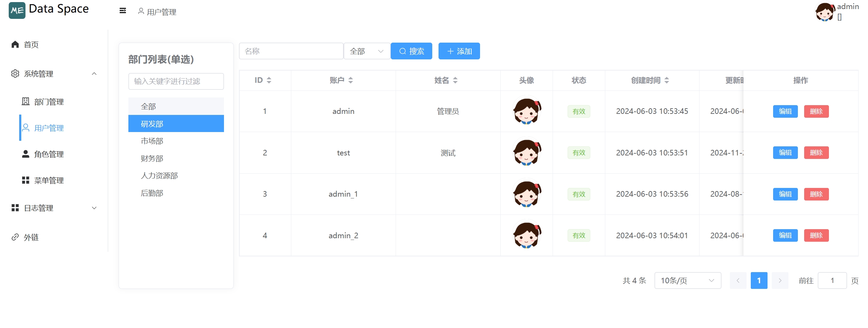Open the 全部 status filter dropdown

367,51
